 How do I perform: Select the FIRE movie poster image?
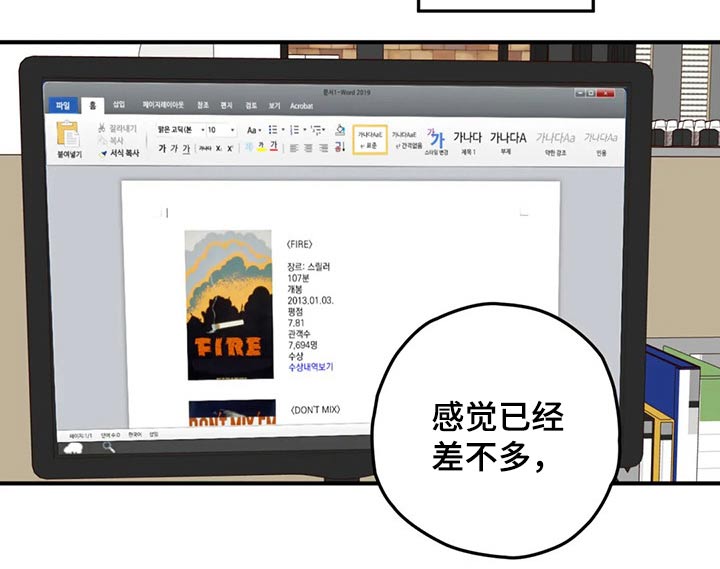[228, 305]
